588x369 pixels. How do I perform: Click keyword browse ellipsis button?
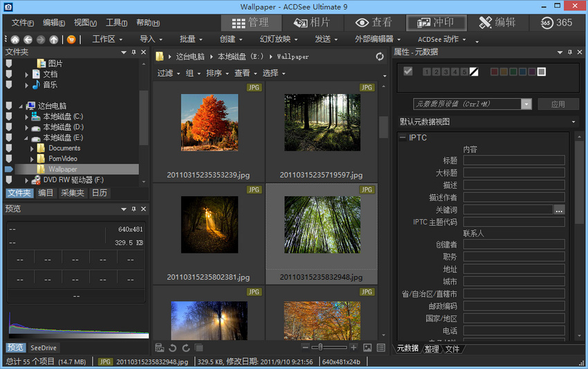click(x=559, y=209)
